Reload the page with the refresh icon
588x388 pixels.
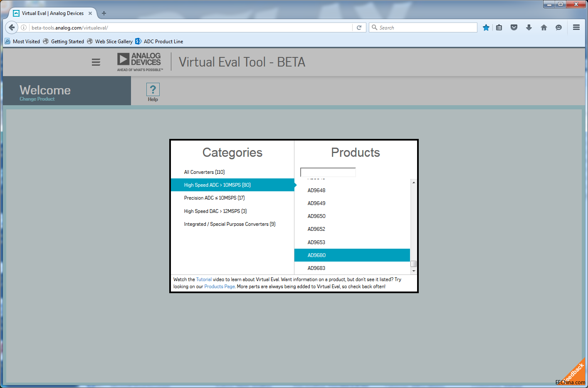(359, 27)
